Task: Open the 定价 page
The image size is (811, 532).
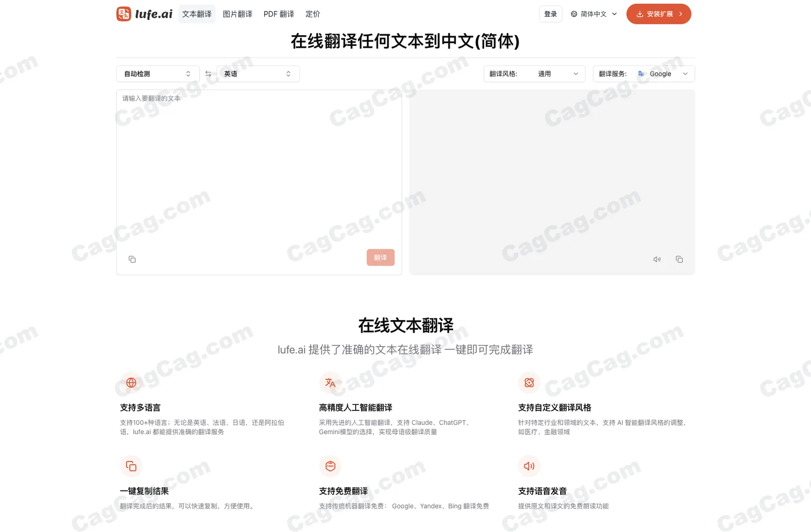Action: click(x=313, y=14)
